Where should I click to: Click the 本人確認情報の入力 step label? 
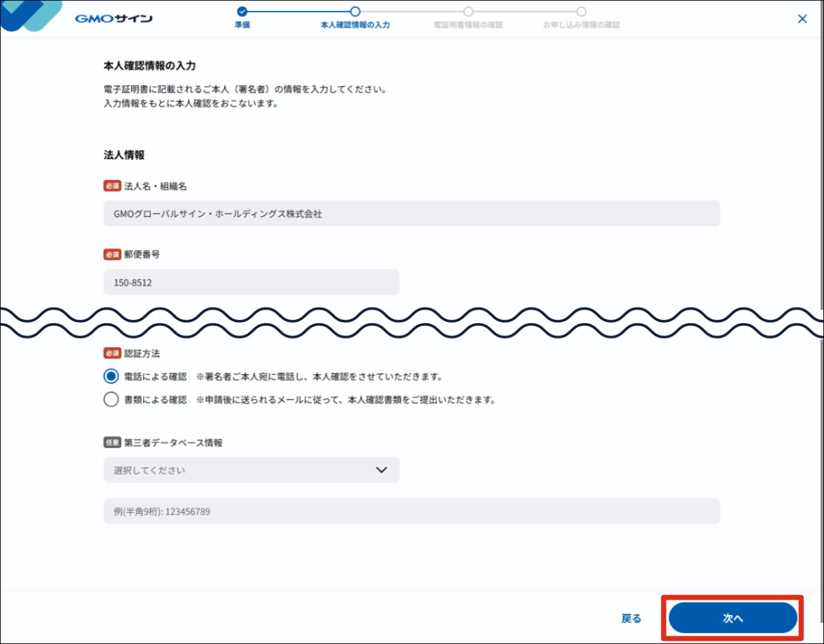tap(355, 26)
